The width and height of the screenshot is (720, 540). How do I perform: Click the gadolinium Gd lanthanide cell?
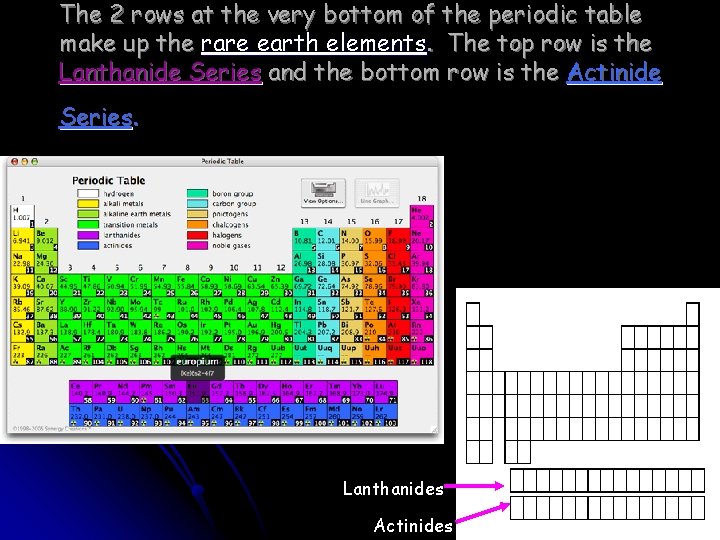click(x=221, y=392)
